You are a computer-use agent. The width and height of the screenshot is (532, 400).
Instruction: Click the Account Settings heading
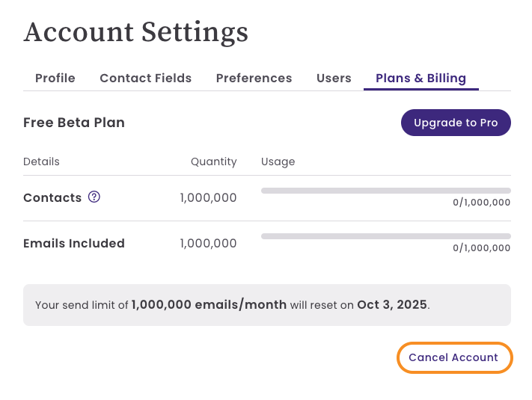[x=136, y=31]
